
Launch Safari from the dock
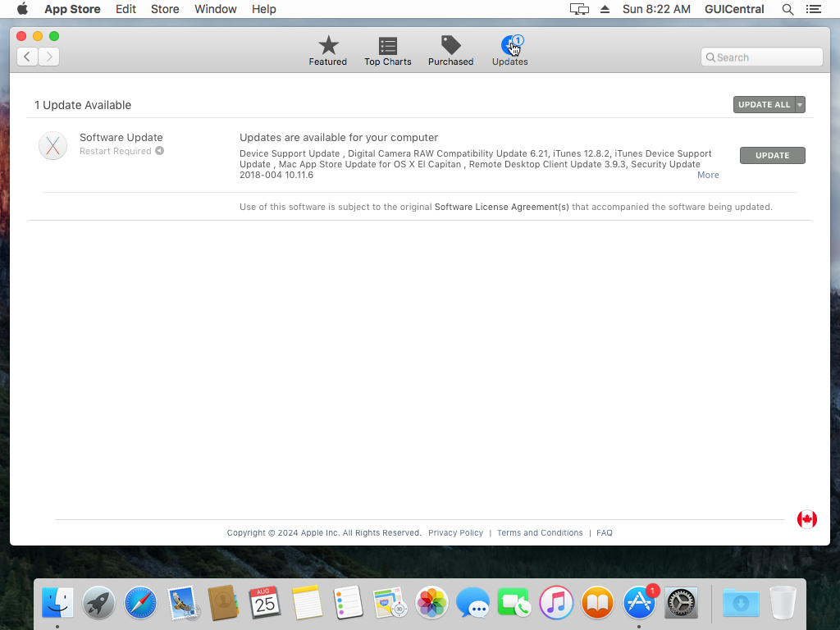[x=140, y=603]
